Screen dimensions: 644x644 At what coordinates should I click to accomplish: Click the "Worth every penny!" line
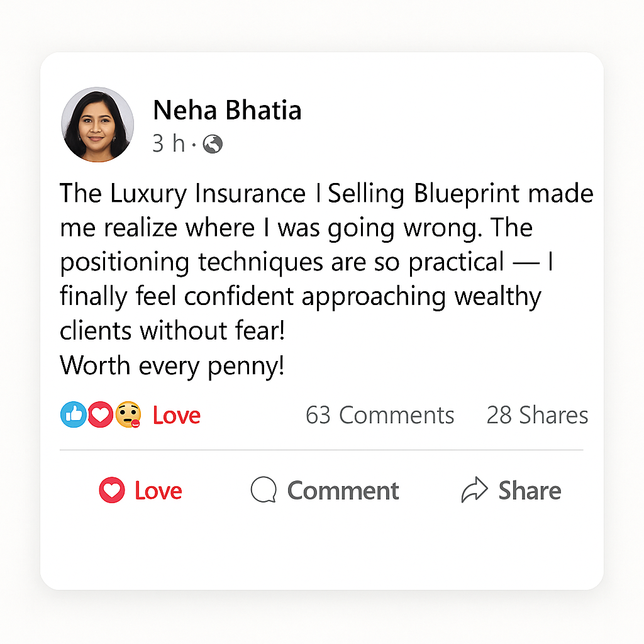pyautogui.click(x=172, y=366)
